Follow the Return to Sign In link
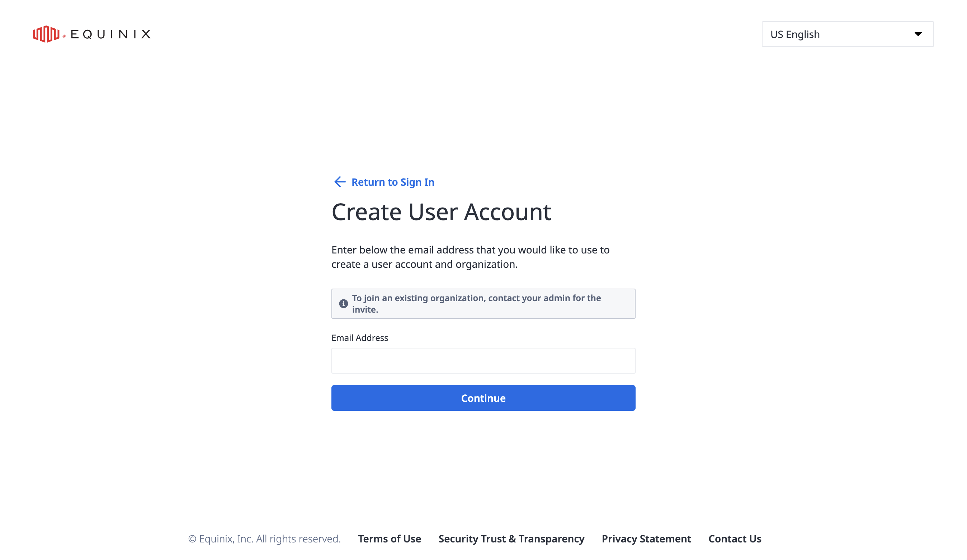 point(392,182)
